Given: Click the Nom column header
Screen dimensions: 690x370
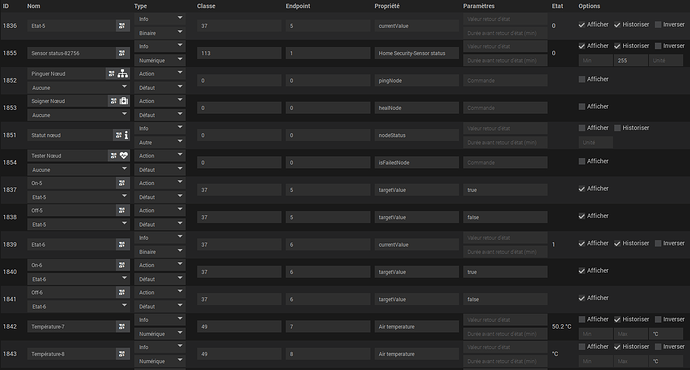Looking at the screenshot, I should pyautogui.click(x=33, y=6).
